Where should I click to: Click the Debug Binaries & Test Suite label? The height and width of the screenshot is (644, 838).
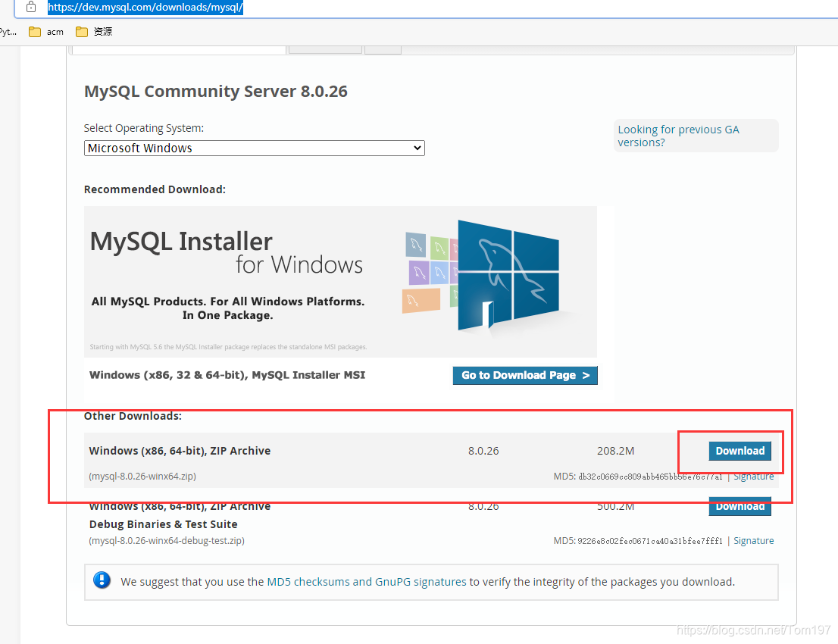point(163,524)
